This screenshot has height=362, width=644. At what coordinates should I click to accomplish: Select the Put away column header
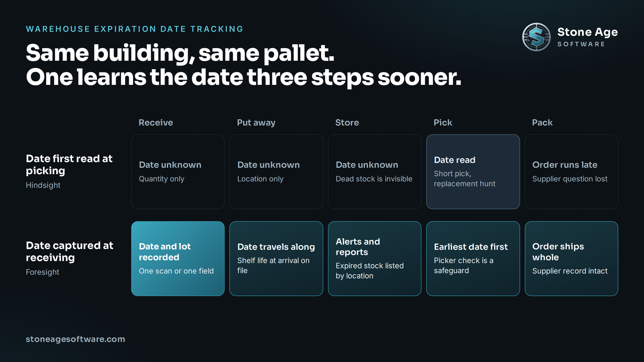point(256,123)
